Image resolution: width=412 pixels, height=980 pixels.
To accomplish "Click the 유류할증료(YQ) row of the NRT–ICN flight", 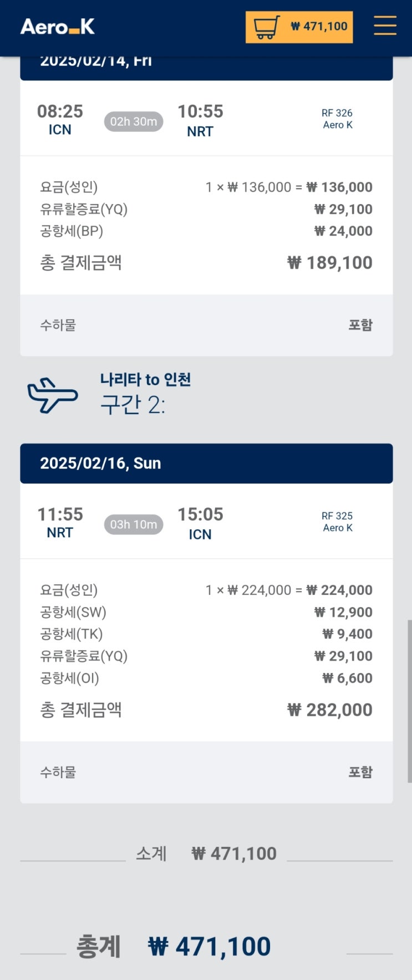I will 206,656.
